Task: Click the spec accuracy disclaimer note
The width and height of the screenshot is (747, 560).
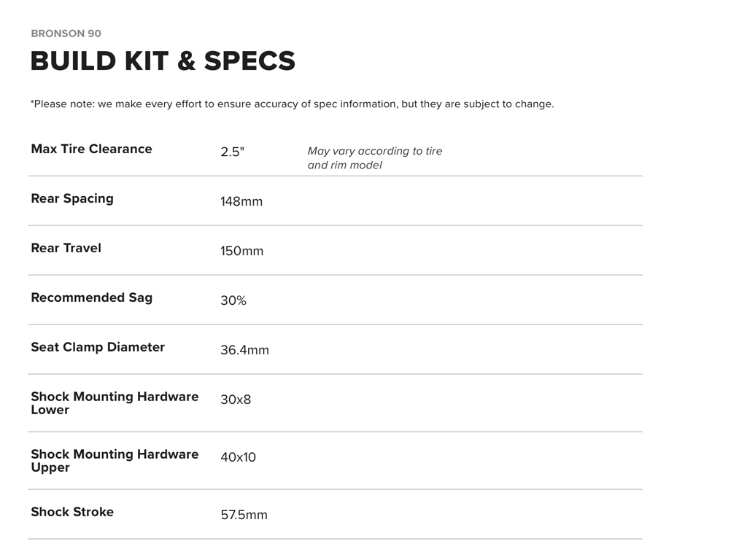Action: coord(292,104)
